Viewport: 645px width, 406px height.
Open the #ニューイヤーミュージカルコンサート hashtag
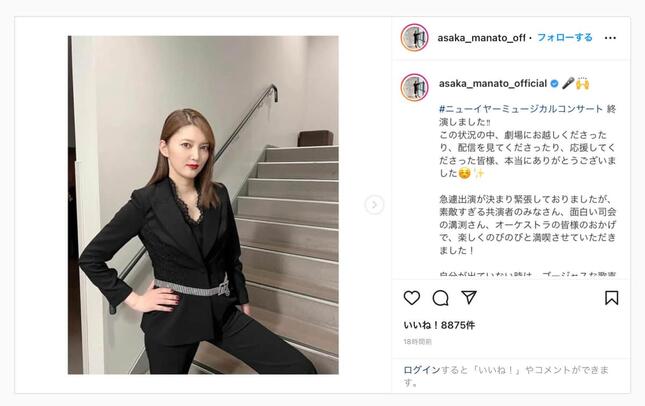[x=521, y=109]
